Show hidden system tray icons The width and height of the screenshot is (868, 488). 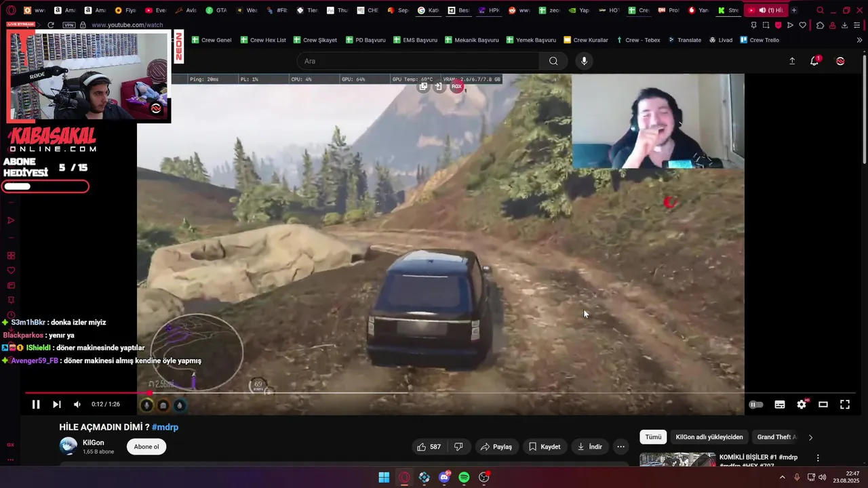pos(782,477)
